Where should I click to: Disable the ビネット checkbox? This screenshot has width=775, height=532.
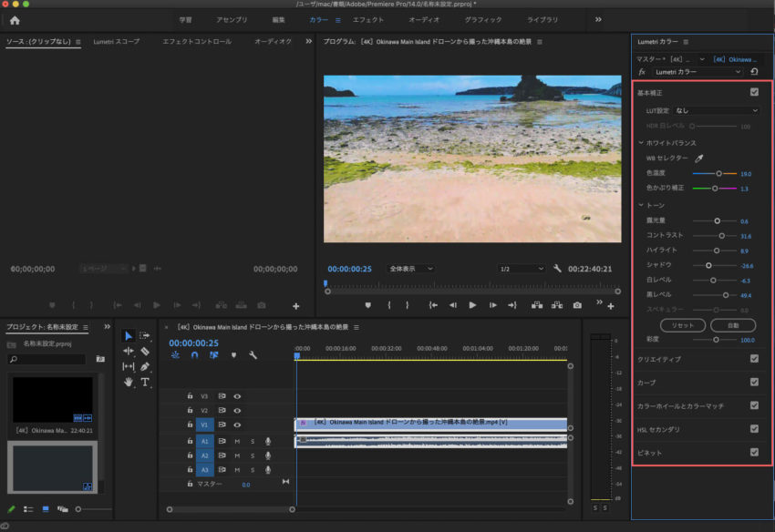pyautogui.click(x=754, y=452)
